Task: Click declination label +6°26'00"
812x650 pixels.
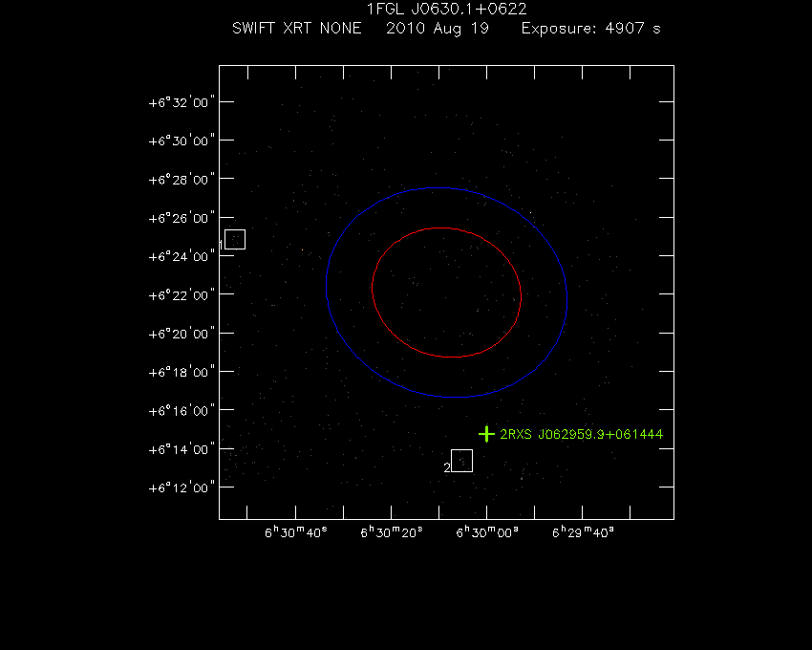Action: coord(182,218)
